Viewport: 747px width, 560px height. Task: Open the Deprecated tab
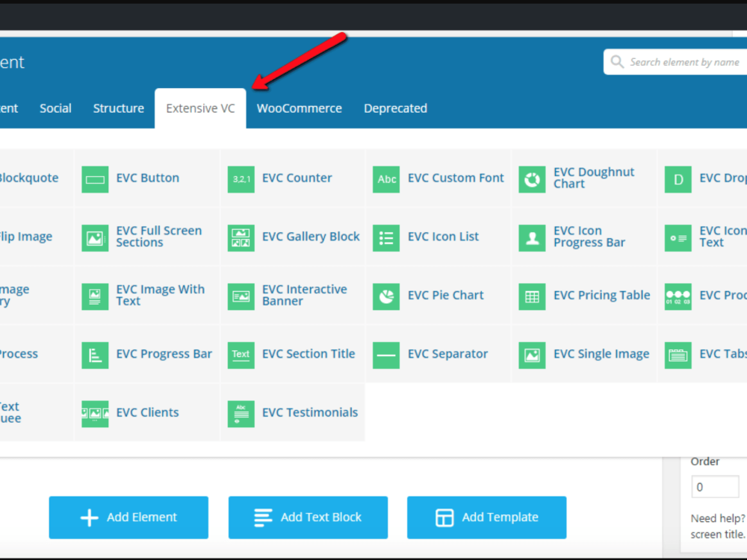coord(395,108)
